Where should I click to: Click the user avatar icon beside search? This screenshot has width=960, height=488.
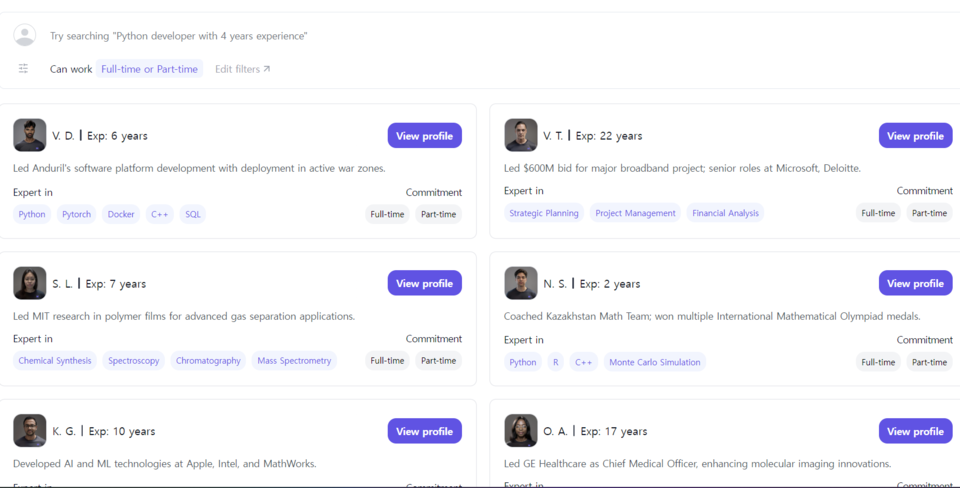(25, 35)
